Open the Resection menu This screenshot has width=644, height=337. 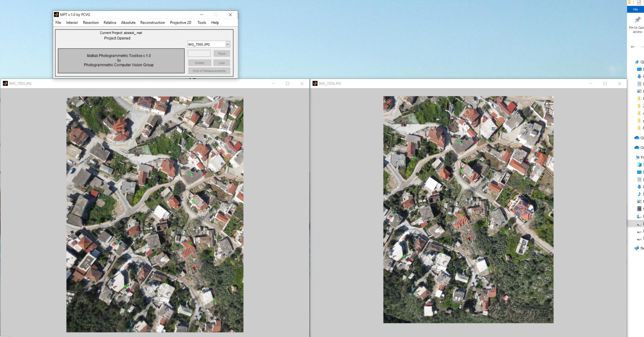(91, 23)
